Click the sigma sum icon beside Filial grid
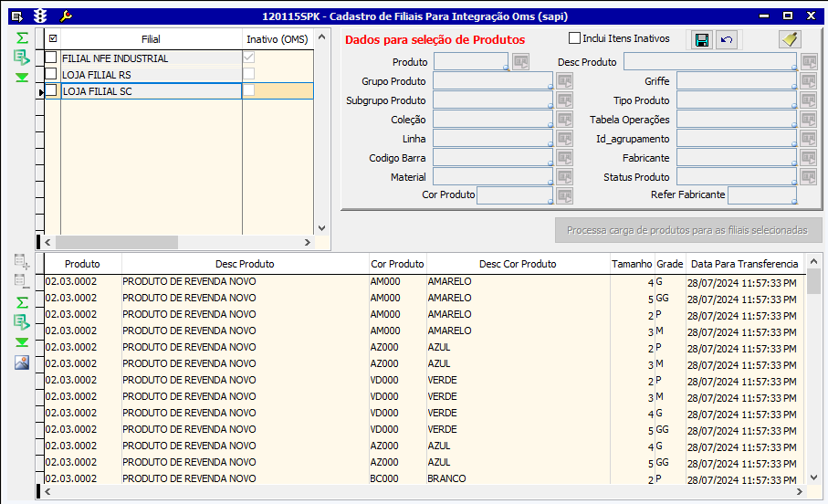Screen dimensions: 828x504 22,37
